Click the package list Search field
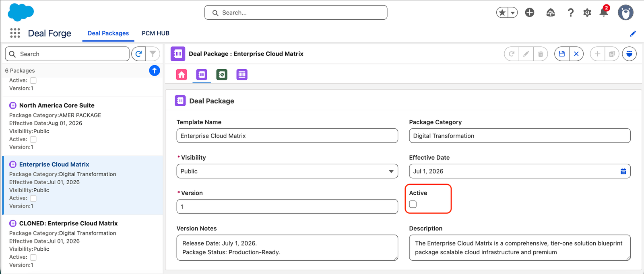644x274 pixels. tap(67, 54)
